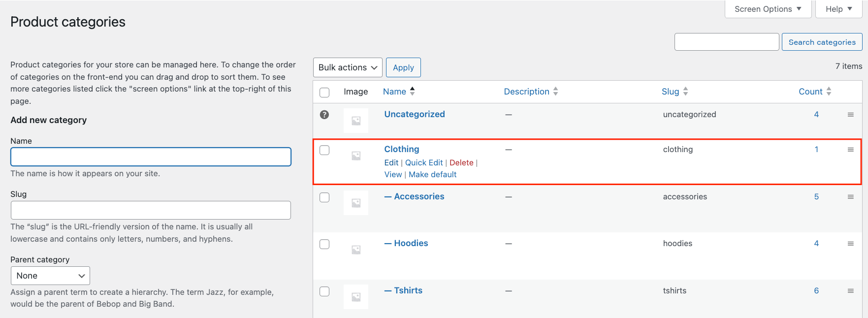
Task: Expand the Help panel
Action: 839,9
